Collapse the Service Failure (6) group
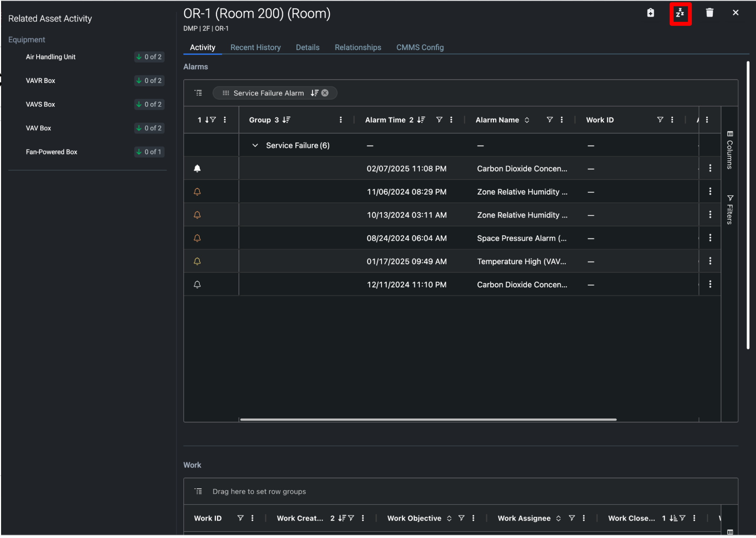Screen dimensions: 756x538 click(x=255, y=145)
